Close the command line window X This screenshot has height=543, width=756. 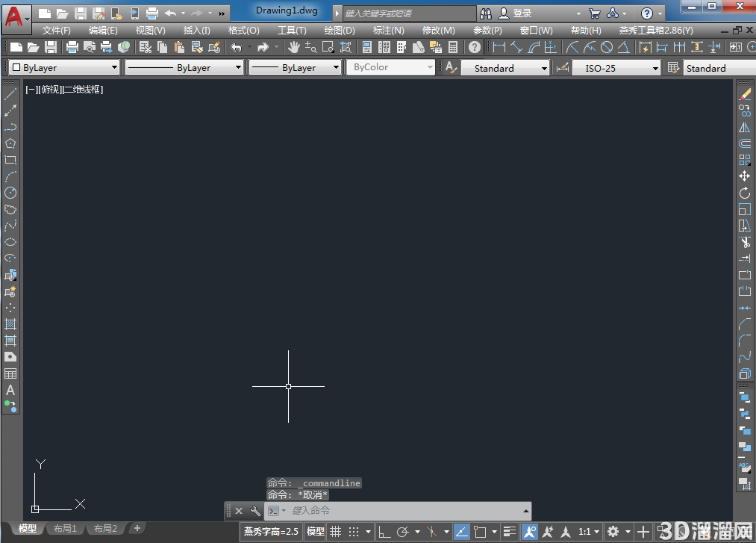[x=239, y=511]
